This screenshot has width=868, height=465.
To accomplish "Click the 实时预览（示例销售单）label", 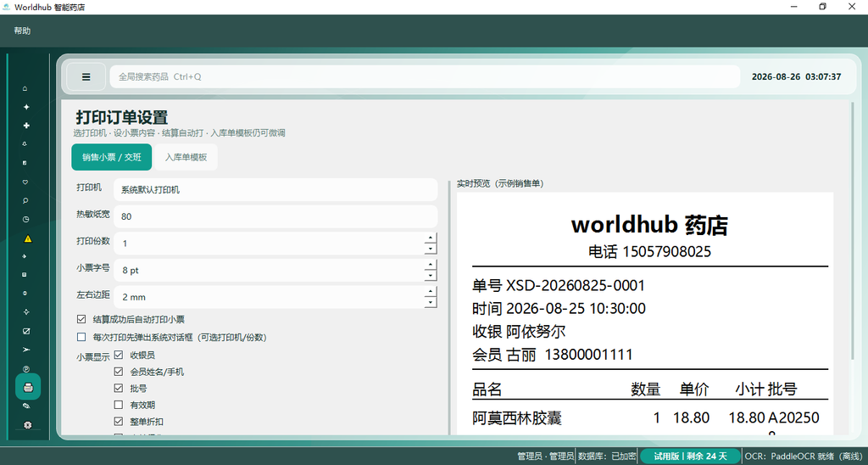I will [500, 183].
